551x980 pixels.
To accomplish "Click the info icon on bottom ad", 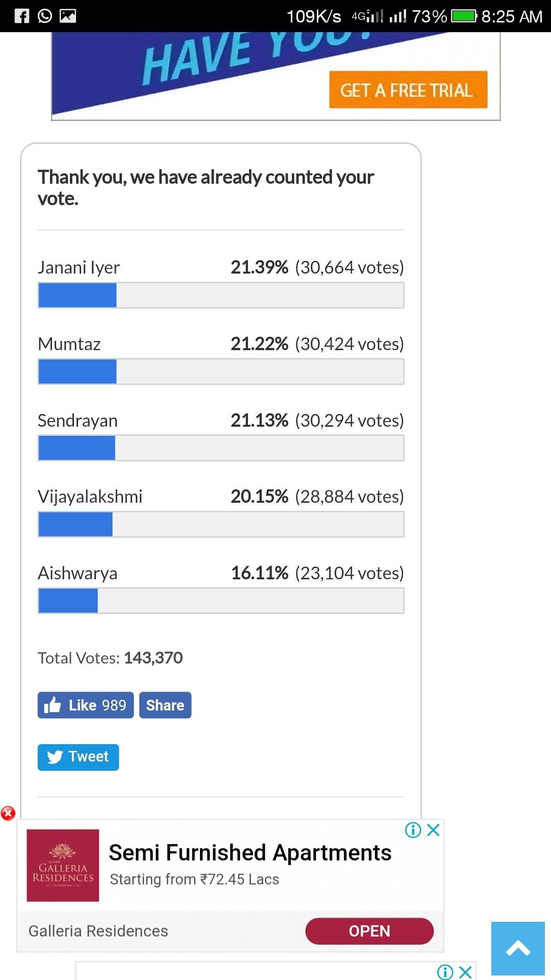I will point(445,972).
